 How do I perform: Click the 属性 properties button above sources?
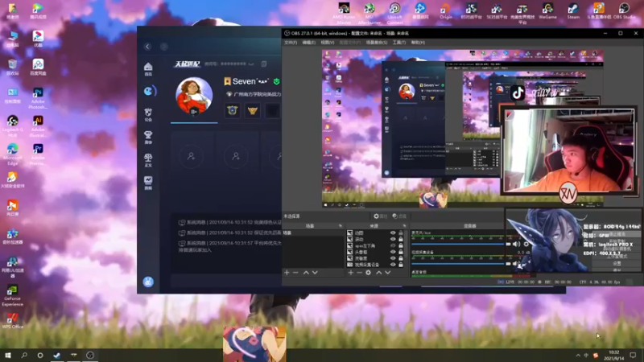380,216
